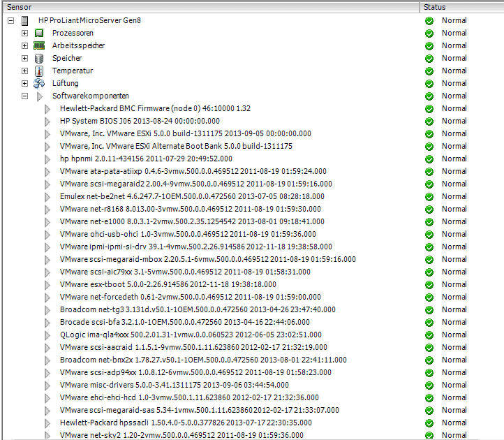Select VMware ehci-ehci-hcd entry

point(189,397)
